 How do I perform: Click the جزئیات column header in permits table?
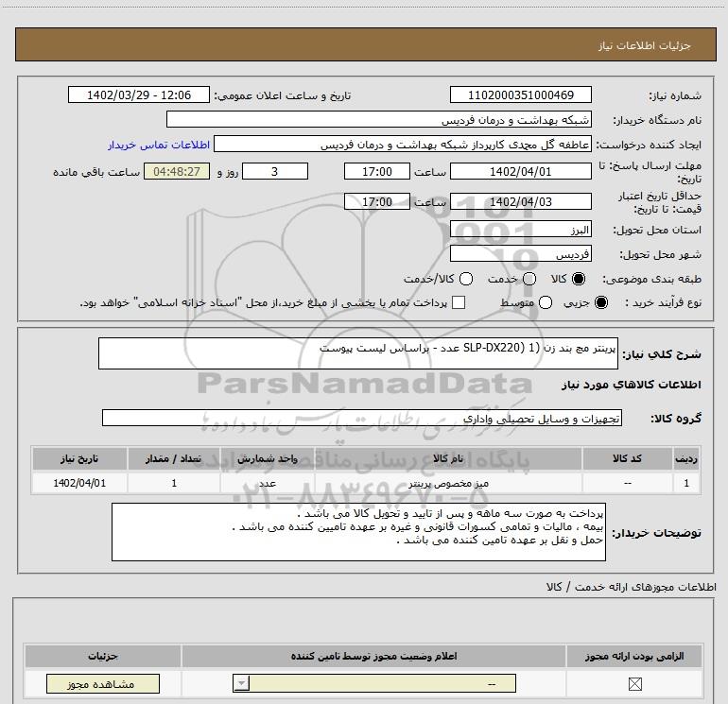tap(103, 656)
